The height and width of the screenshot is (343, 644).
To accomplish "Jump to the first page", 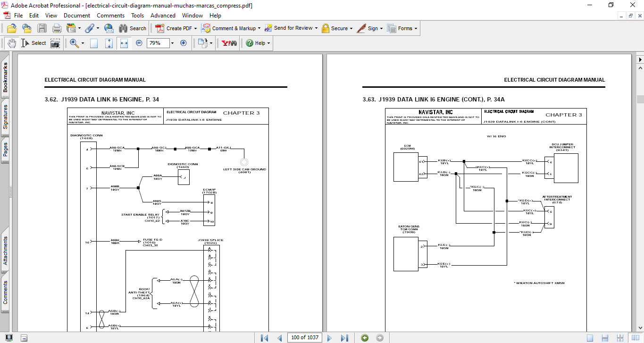I will click(264, 338).
